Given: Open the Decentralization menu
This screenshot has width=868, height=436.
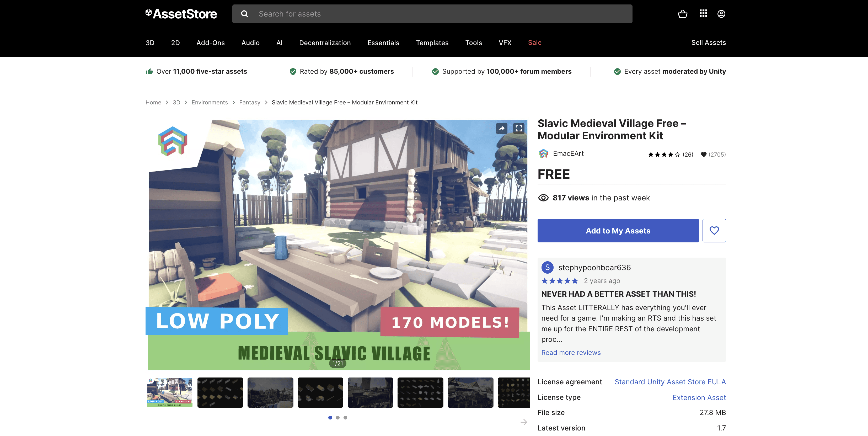Looking at the screenshot, I should 325,43.
